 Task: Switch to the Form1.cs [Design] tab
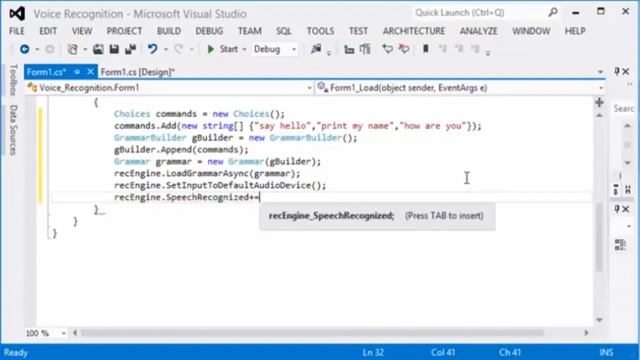coord(138,72)
